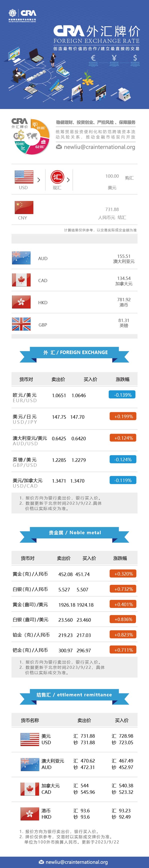This screenshot has height=868, width=149.
Task: Click the HKD Hong Kong flag
Action: 21,302
